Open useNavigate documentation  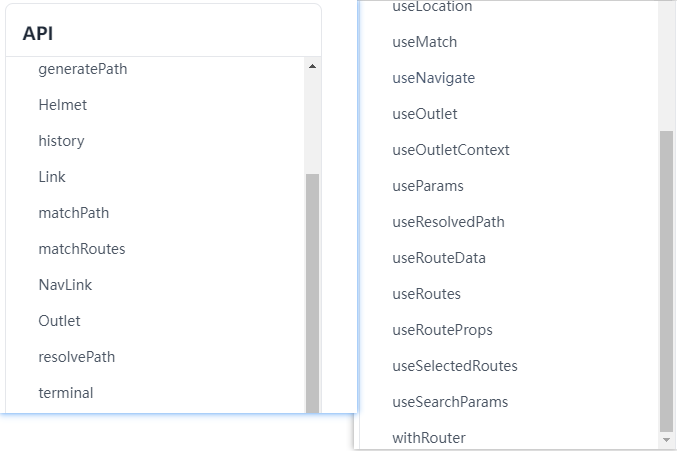[x=434, y=78]
